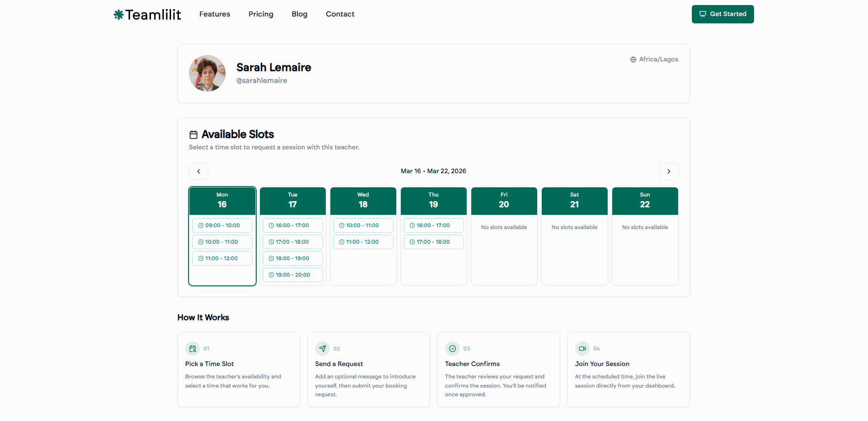The width and height of the screenshot is (868, 421).
Task: Select the Fri 20 day header
Action: tap(504, 201)
